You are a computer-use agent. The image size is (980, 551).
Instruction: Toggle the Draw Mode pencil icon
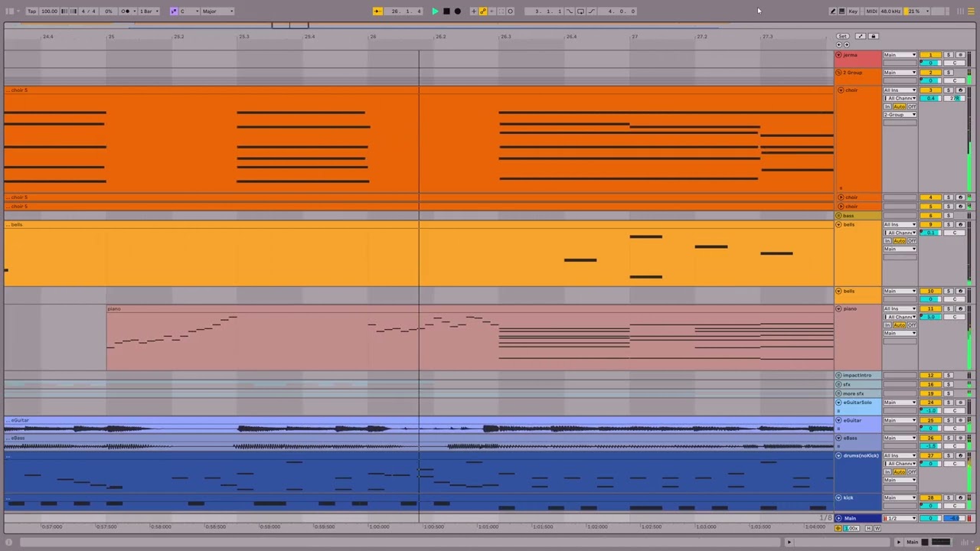pyautogui.click(x=833, y=11)
